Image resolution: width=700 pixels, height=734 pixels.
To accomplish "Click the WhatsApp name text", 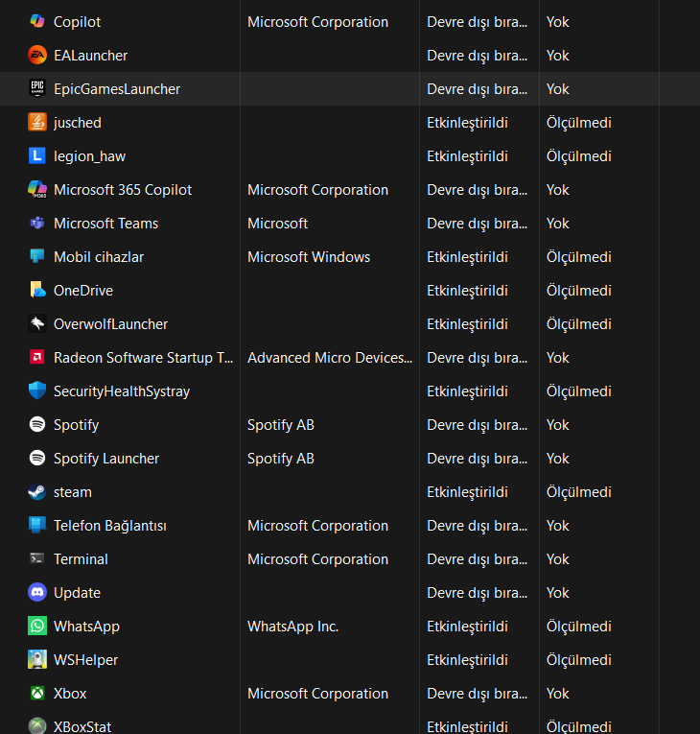I will (x=86, y=627).
